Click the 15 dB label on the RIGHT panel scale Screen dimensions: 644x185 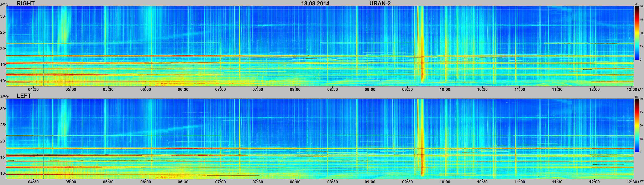(641, 46)
